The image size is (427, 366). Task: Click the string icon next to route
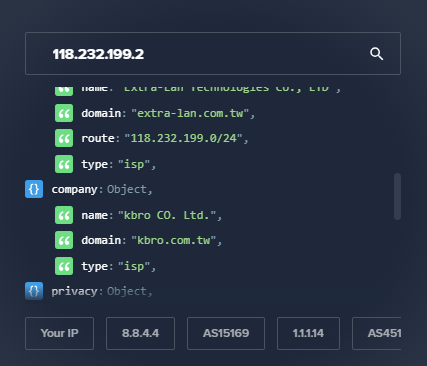pos(64,138)
